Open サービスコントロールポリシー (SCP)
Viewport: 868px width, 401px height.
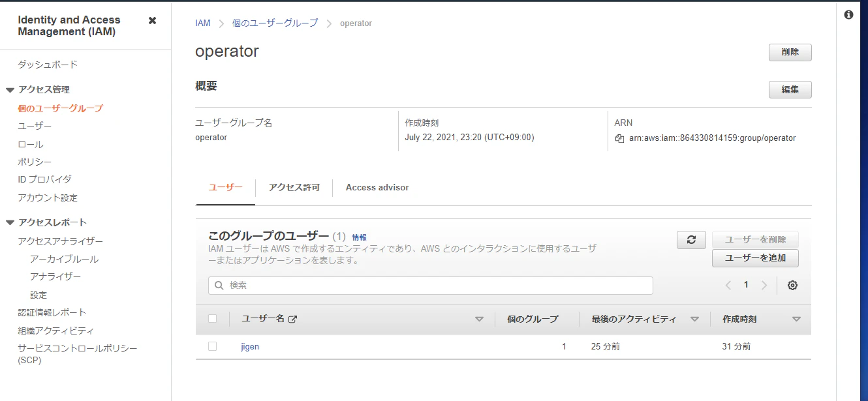click(78, 354)
